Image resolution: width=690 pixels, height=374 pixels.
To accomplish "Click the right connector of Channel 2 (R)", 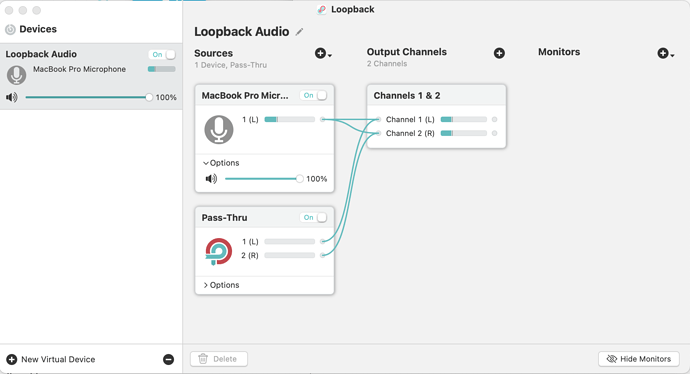I will click(x=495, y=133).
